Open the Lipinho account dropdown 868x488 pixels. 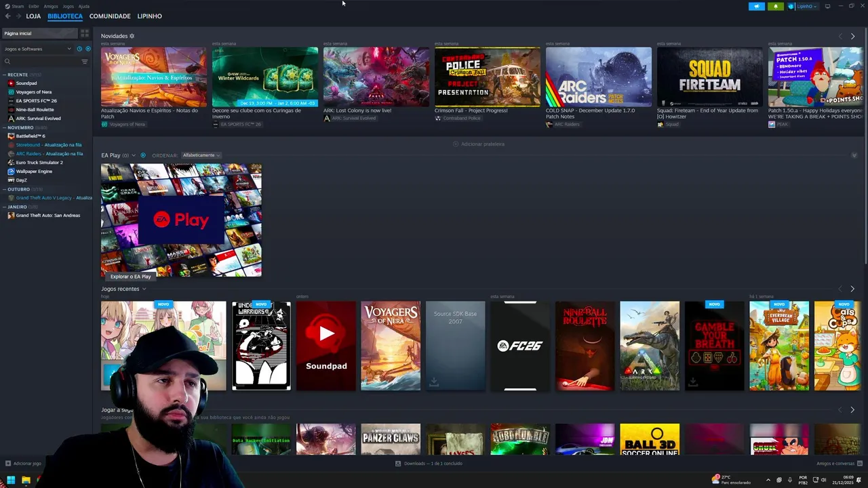pos(803,6)
